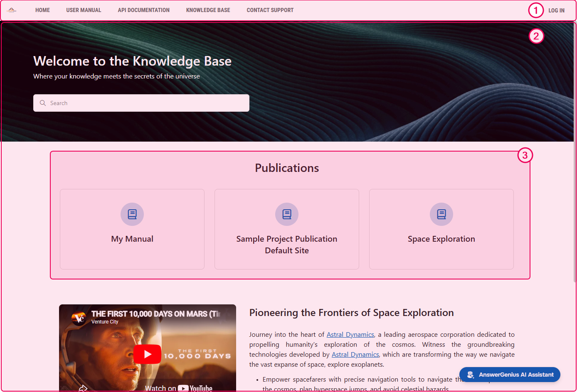Click the video title 'The First 10,000 Days on Mars'
Screen dimensions: 577x392
pos(156,314)
